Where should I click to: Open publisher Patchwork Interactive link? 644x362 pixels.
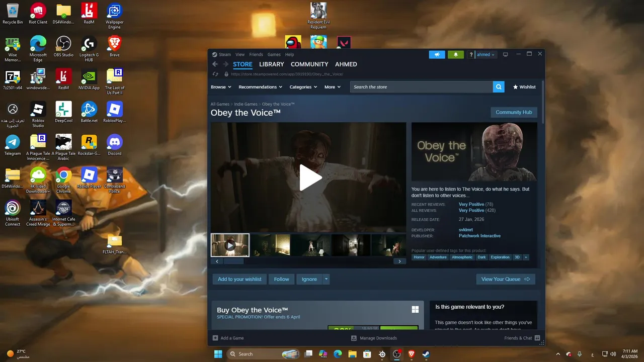pyautogui.click(x=479, y=236)
